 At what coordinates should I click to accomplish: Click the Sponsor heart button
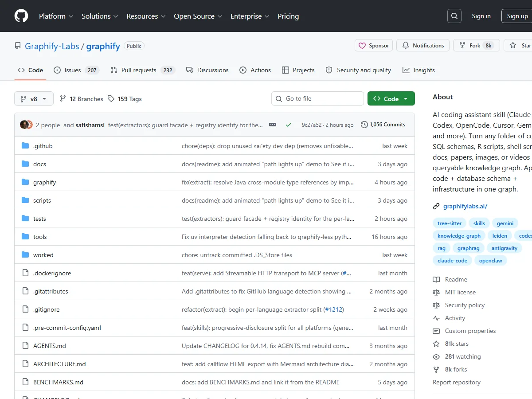[x=374, y=45]
